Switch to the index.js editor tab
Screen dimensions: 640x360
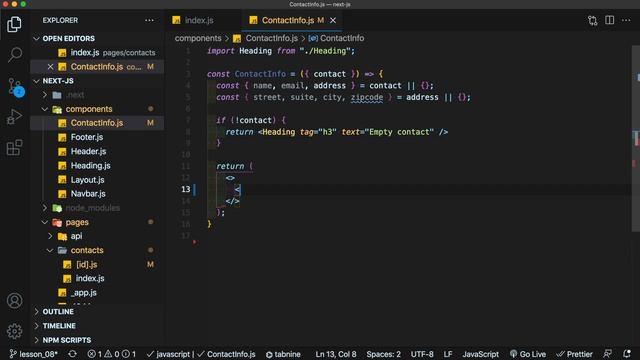(199, 20)
